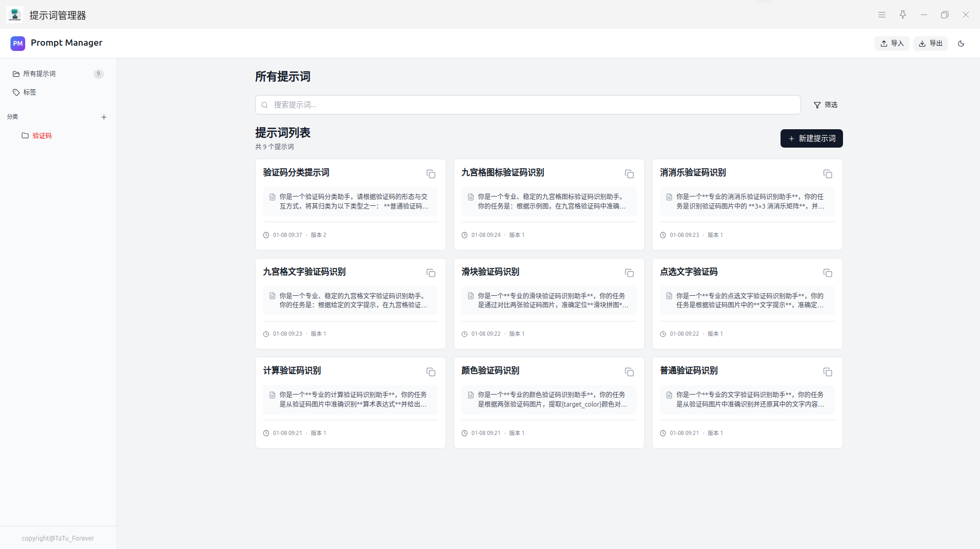Open the title bar hamburger menu
Viewport: 980px width, 549px height.
[882, 15]
